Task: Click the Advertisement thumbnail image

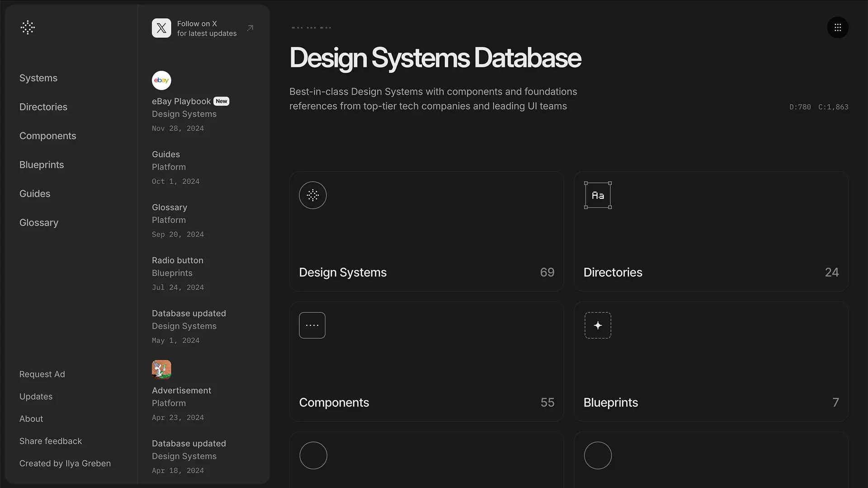Action: pyautogui.click(x=161, y=370)
